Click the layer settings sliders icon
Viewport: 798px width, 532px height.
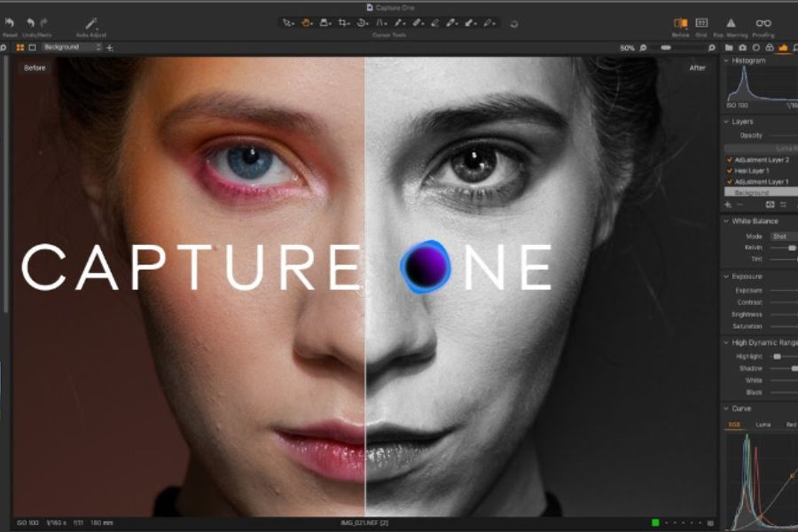pos(783,205)
